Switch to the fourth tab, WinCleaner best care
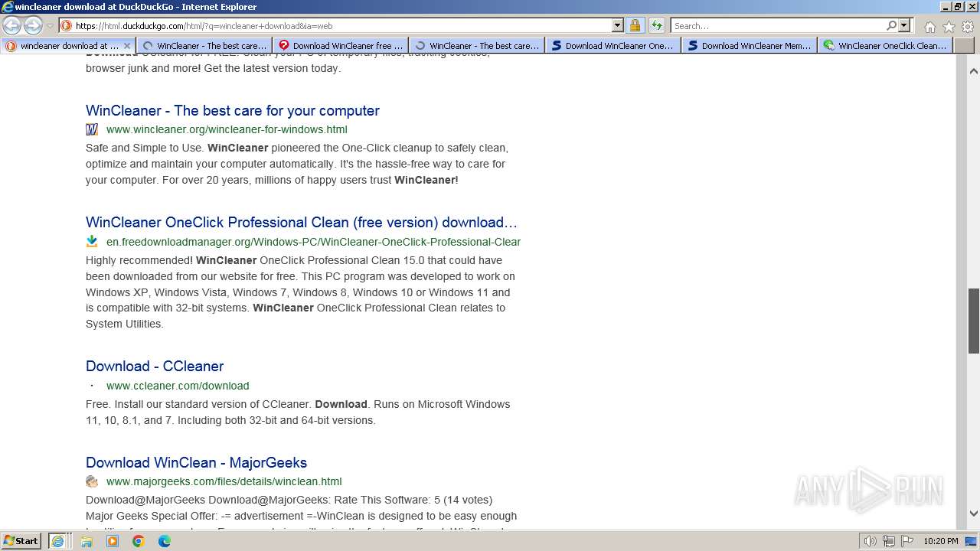The height and width of the screenshot is (551, 980). 478,46
